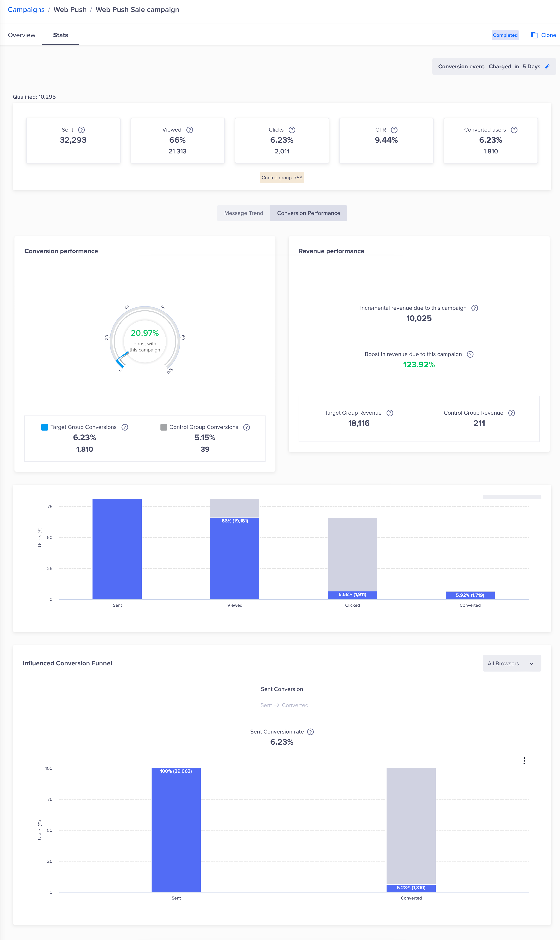Click the Clone copy icon
Screen dimensions: 560x940
coord(534,35)
